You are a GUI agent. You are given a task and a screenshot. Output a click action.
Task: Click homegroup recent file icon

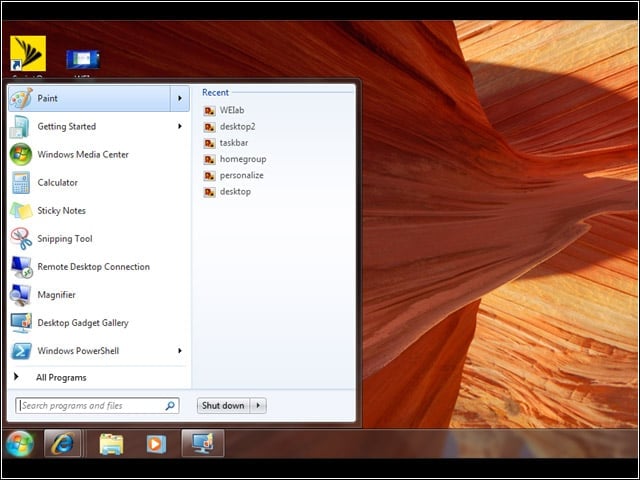209,160
